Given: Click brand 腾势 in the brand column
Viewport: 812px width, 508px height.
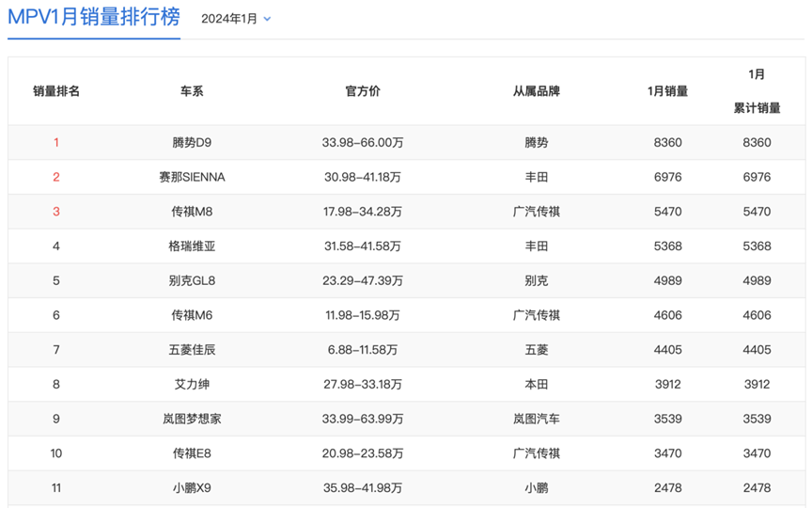Looking at the screenshot, I should tap(537, 143).
